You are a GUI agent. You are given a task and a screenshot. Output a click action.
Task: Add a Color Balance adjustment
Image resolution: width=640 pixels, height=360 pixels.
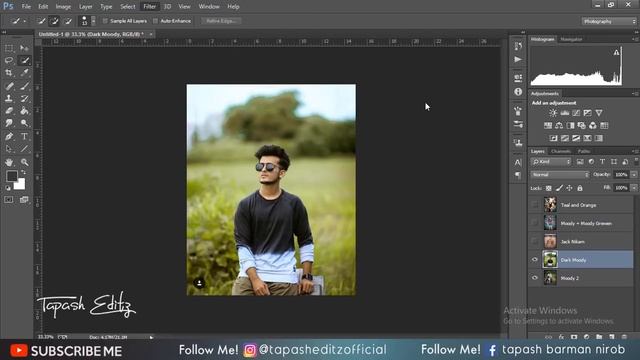tap(559, 125)
